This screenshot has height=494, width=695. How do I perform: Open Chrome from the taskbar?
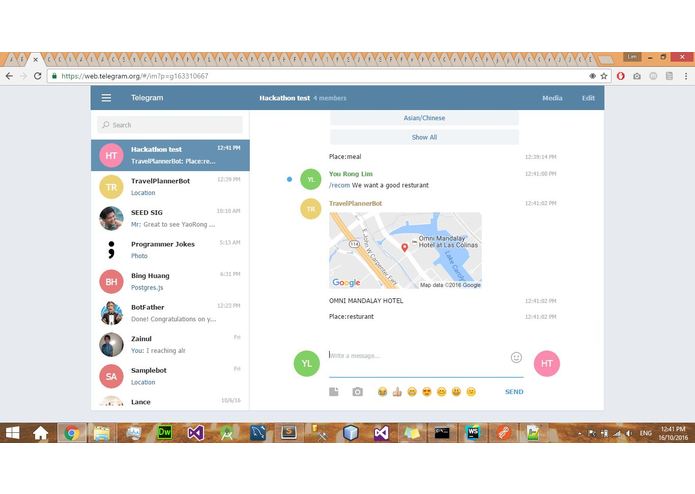click(71, 432)
